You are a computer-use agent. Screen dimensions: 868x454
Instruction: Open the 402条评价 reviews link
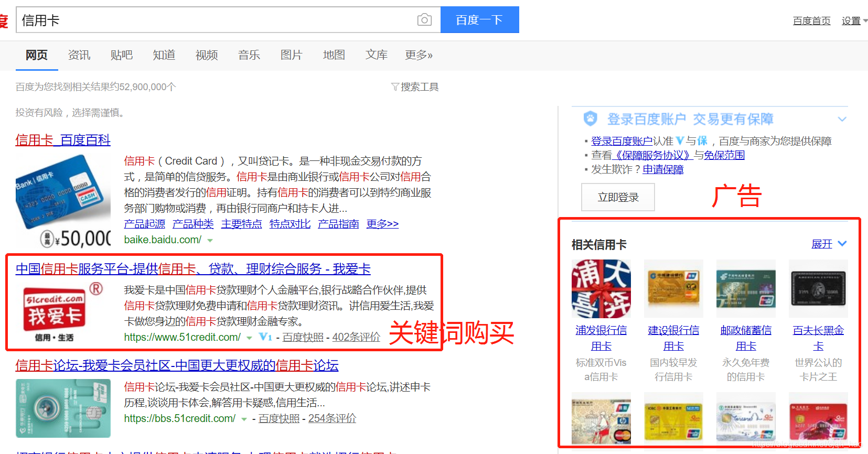[x=357, y=337]
